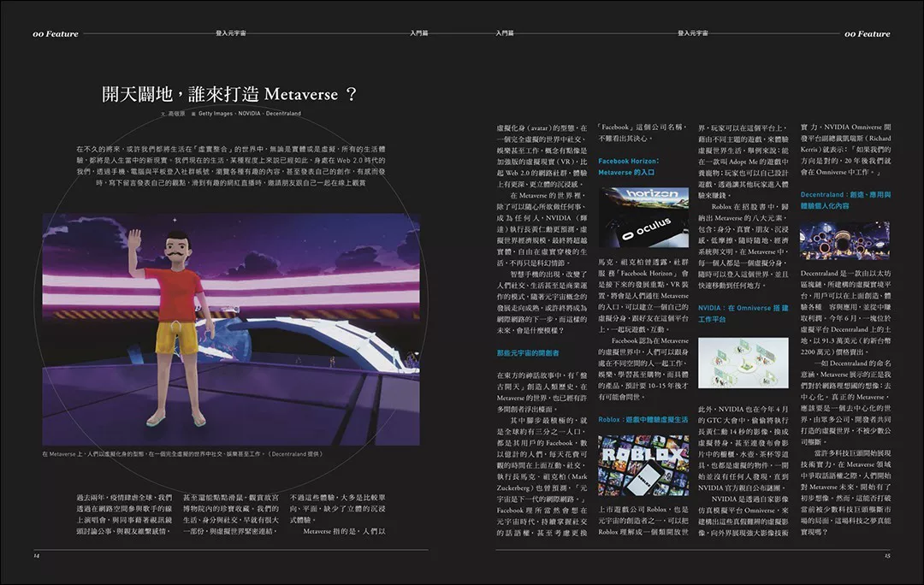Click the paragraph starting "Decentraland 是一款由以太坊"
The image size is (924, 585).
(845, 312)
